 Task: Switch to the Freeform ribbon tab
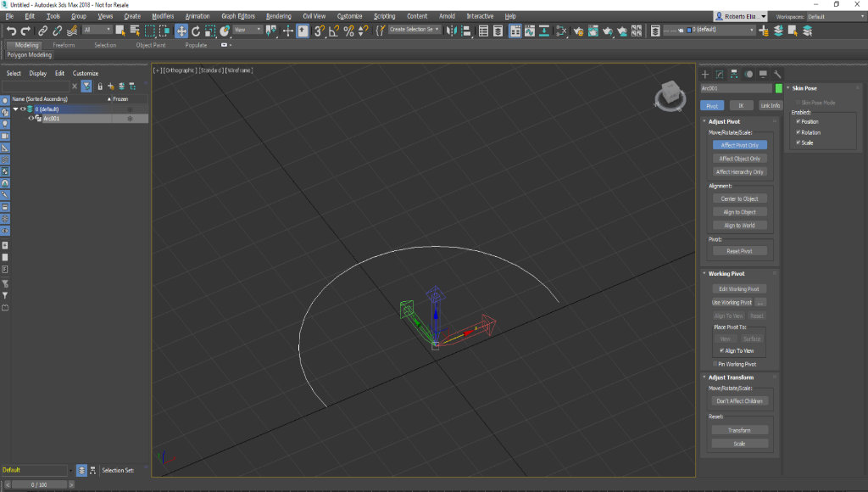pos(64,46)
